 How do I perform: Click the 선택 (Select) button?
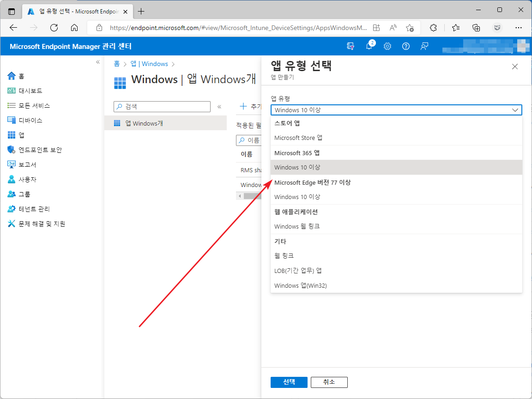289,382
